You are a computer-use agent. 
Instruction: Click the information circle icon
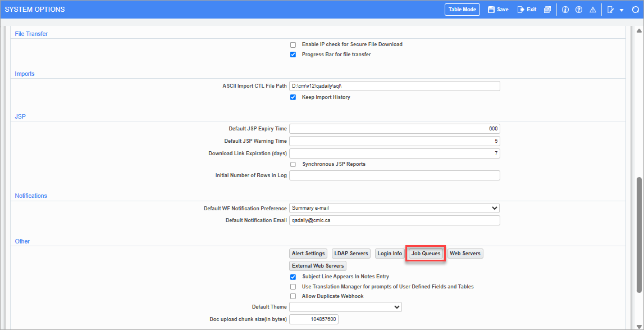point(565,9)
